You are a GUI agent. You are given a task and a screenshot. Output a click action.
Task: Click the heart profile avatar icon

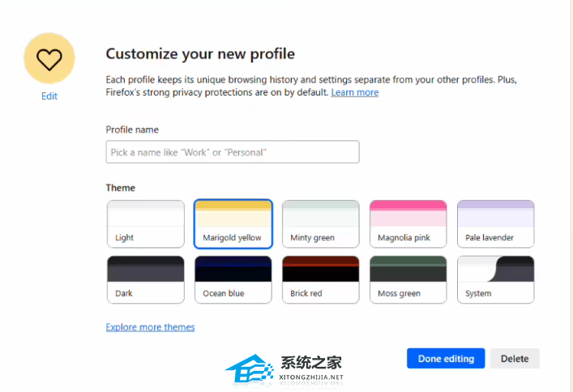coord(49,58)
